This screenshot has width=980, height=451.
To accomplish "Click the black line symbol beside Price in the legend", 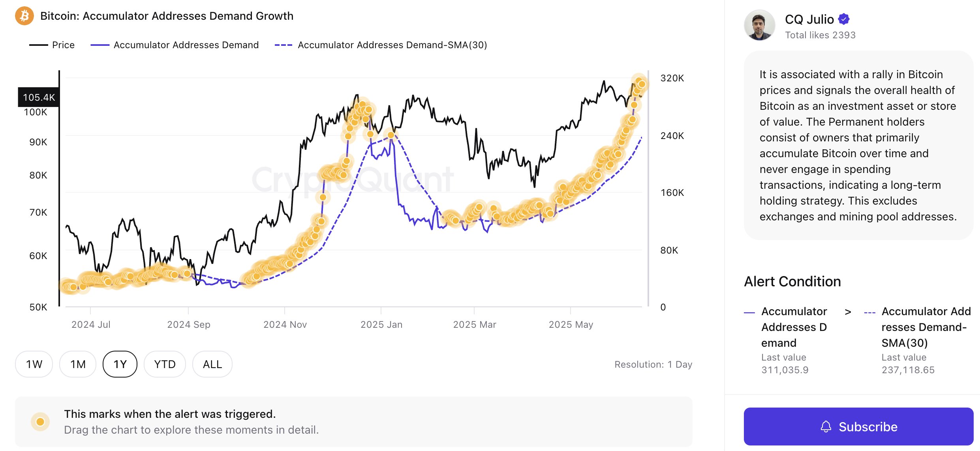I will coord(38,45).
